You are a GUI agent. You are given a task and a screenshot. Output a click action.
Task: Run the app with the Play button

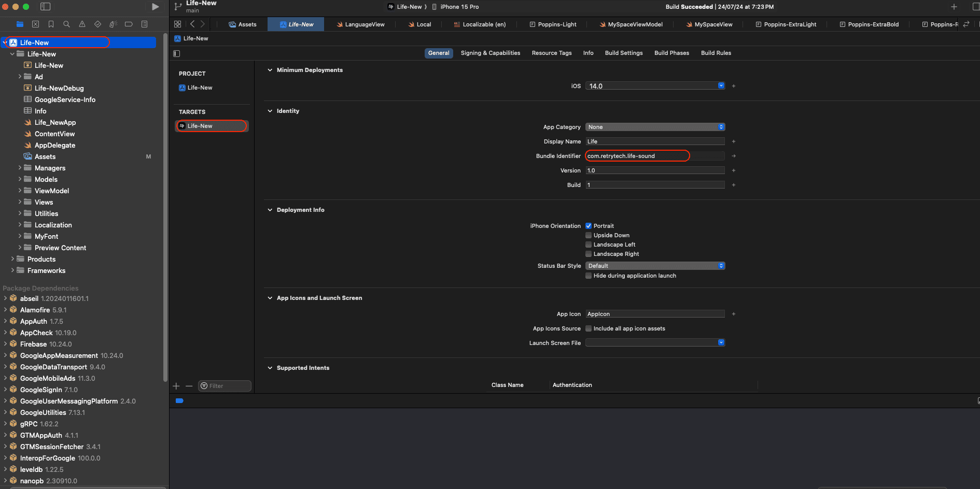(x=155, y=7)
